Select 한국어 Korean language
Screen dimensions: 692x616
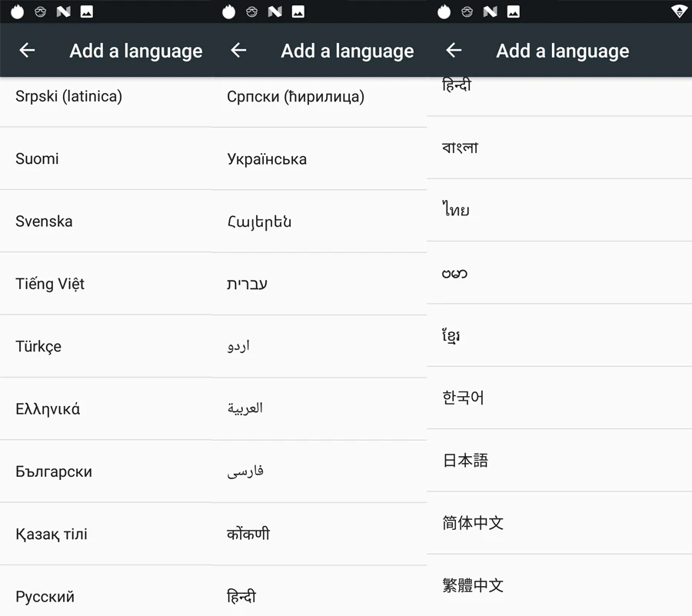pyautogui.click(x=559, y=398)
